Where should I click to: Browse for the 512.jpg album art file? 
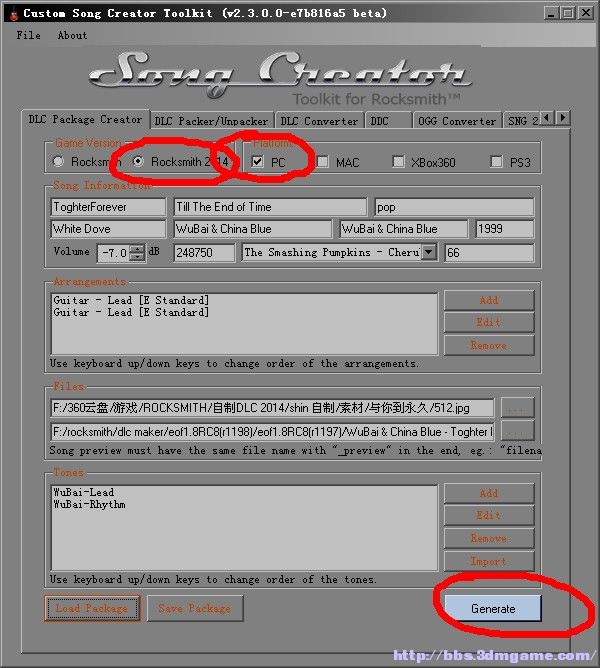(x=517, y=408)
